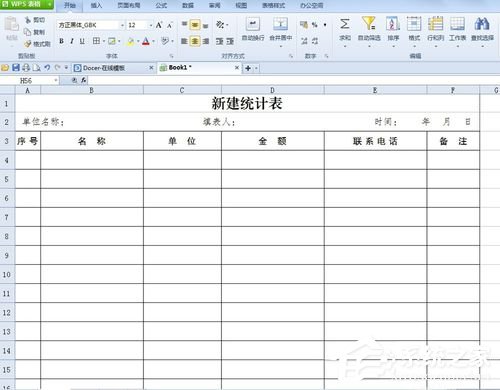500x390 pixels.
Task: Open the number group dialog launcher
Action: [x=326, y=56]
